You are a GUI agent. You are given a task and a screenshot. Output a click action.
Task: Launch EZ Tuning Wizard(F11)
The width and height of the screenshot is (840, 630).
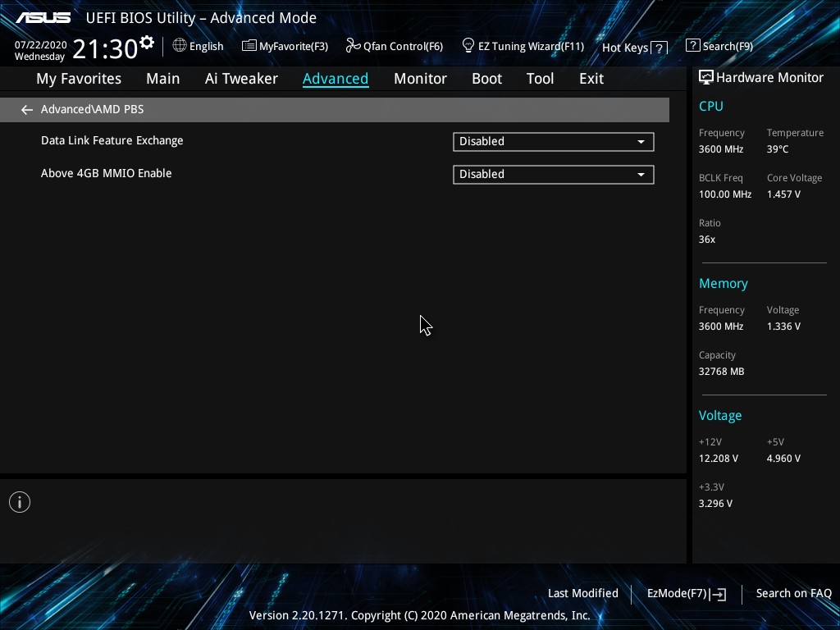point(523,47)
